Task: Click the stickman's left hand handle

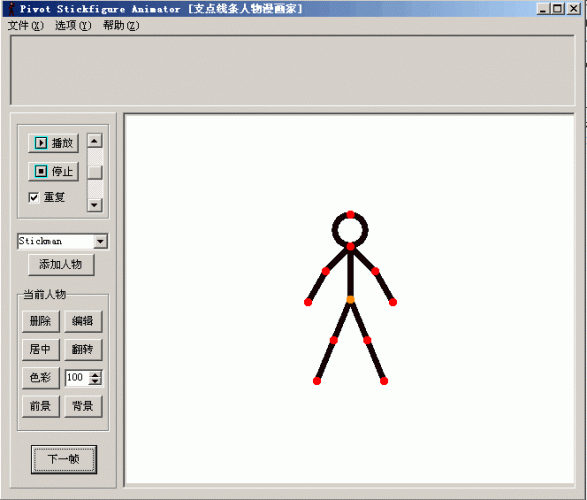Action: (x=308, y=302)
